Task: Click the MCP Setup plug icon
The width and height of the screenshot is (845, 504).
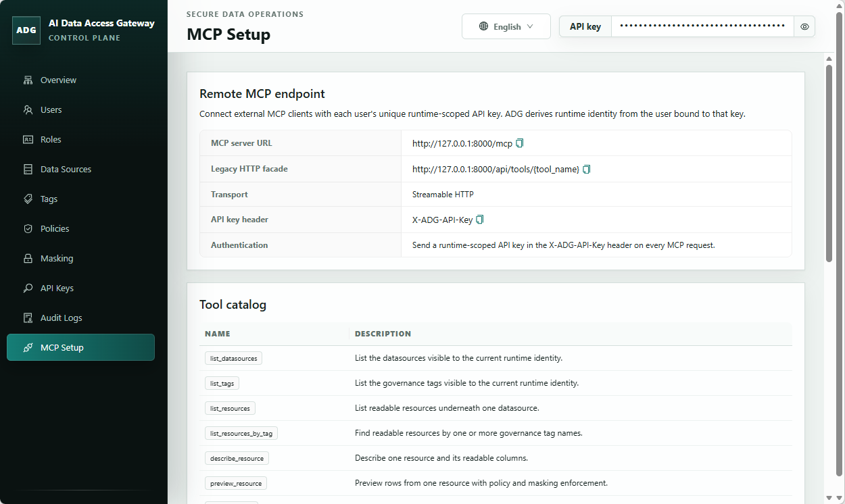Action: tap(28, 348)
